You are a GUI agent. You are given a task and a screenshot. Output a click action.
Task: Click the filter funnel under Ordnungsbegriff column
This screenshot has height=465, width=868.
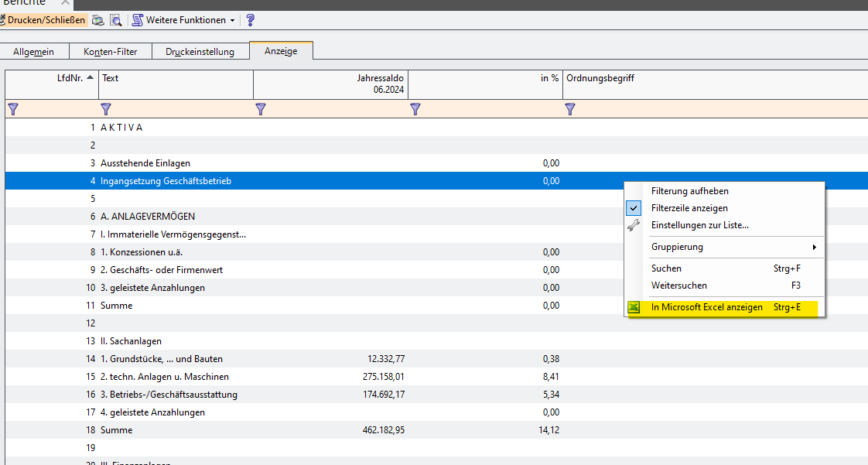[x=570, y=109]
